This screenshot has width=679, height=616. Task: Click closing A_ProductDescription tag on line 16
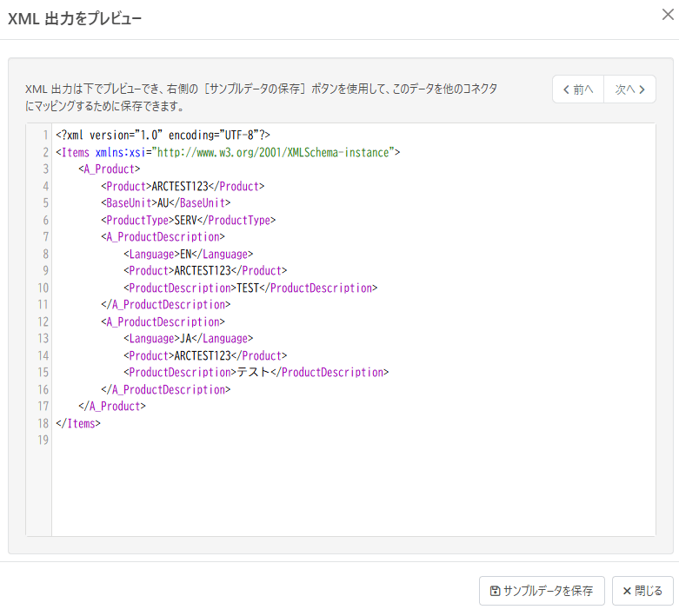pyautogui.click(x=165, y=389)
